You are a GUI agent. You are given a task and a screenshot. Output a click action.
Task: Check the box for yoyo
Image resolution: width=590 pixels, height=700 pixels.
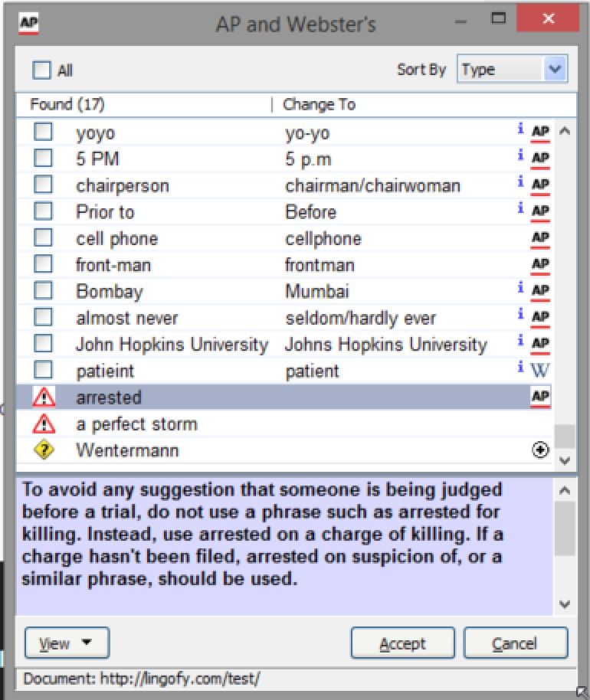tap(43, 132)
